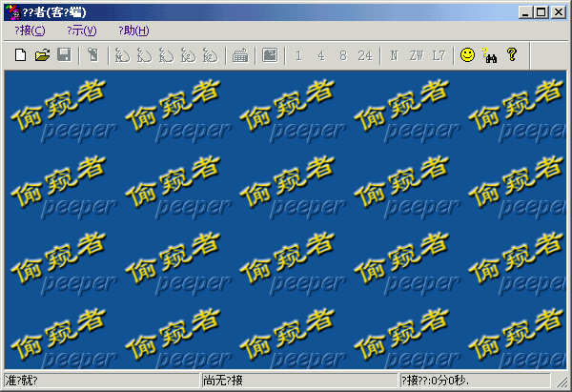The width and height of the screenshot is (572, 392).
Task: Select the '1' color depth toolbar button
Action: click(298, 55)
